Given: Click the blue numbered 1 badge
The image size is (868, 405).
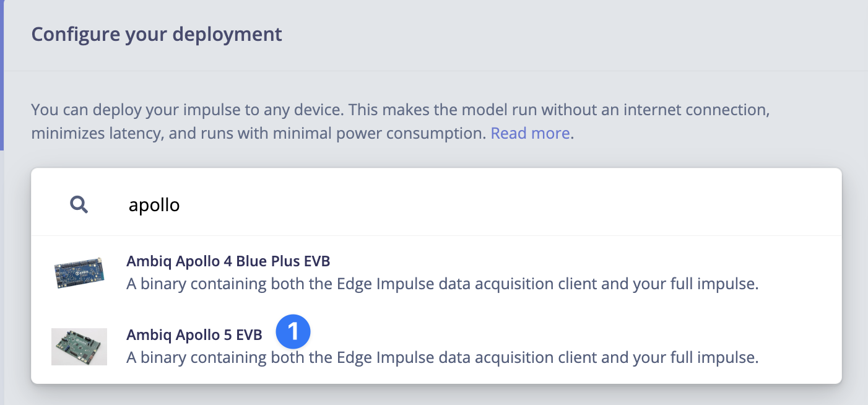Looking at the screenshot, I should point(293,331).
